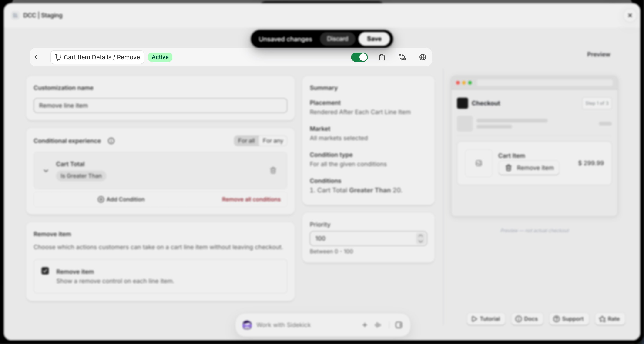Click the Conditional experience info icon
Screen dimensions: 644x344
[111, 141]
